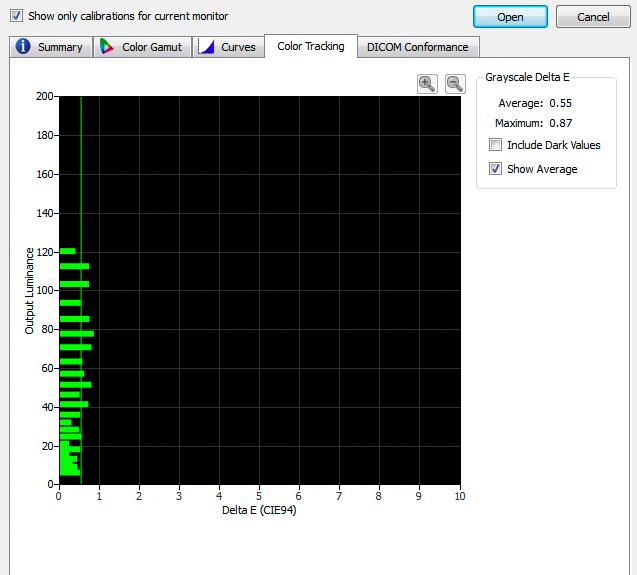This screenshot has height=575, width=637.
Task: Click the Average Delta E value 0.55
Action: pyautogui.click(x=560, y=103)
